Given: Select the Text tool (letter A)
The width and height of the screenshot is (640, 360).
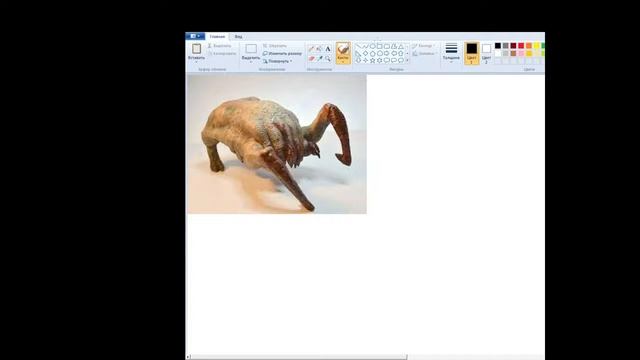Looking at the screenshot, I should [328, 49].
